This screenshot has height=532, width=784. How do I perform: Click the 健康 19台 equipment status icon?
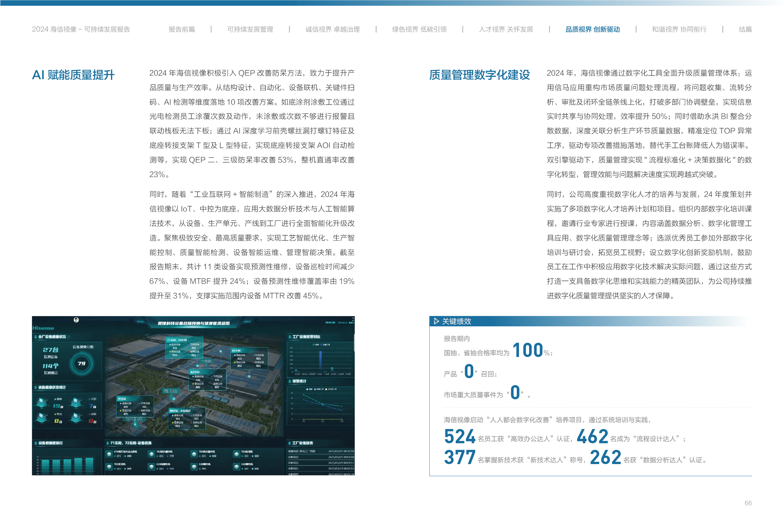(42, 402)
